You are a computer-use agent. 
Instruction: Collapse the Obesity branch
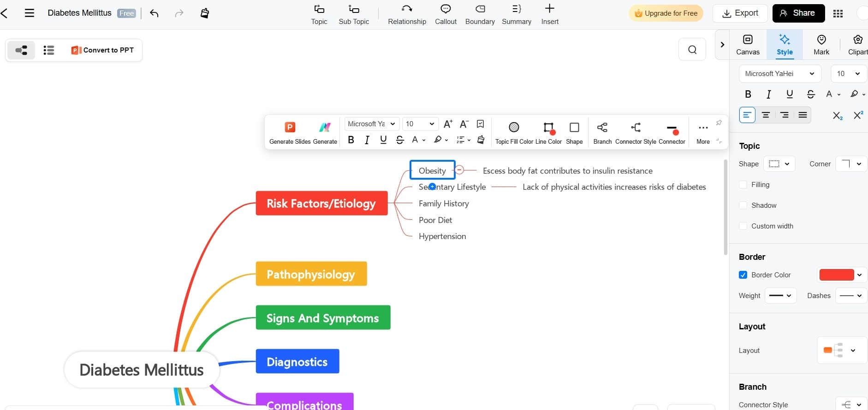point(459,170)
